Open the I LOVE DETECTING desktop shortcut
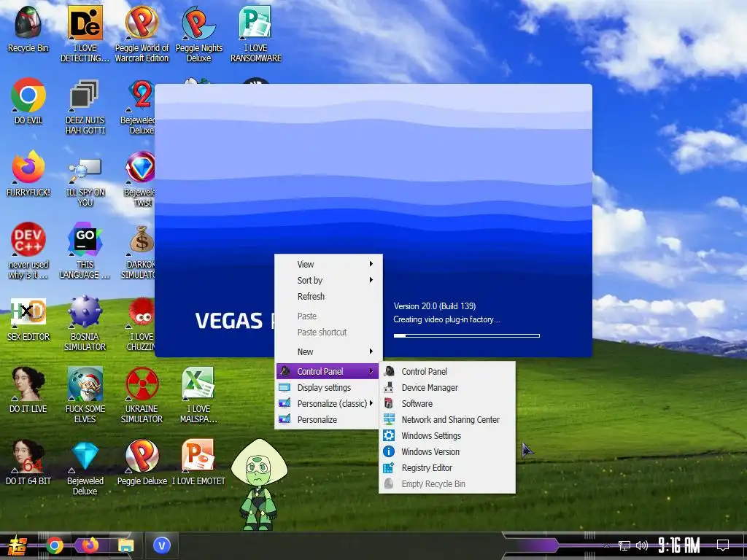Image resolution: width=747 pixels, height=560 pixels. point(85,34)
